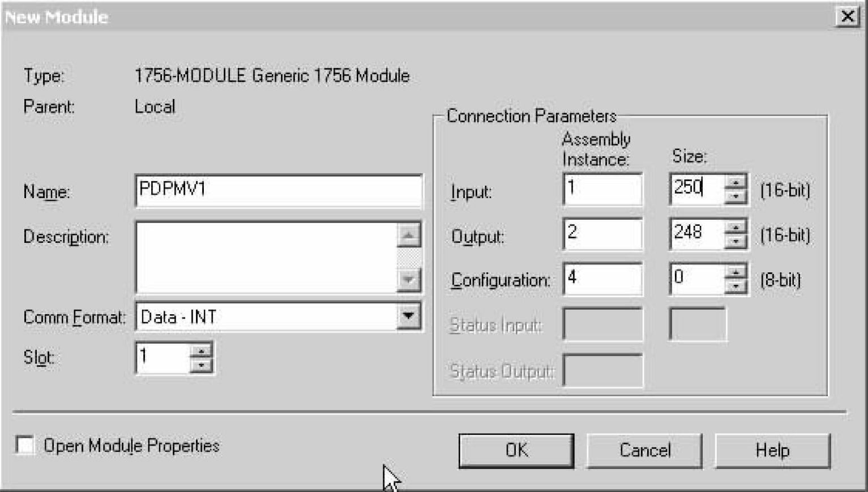868x492 pixels.
Task: Increase the Input size value
Action: [736, 182]
